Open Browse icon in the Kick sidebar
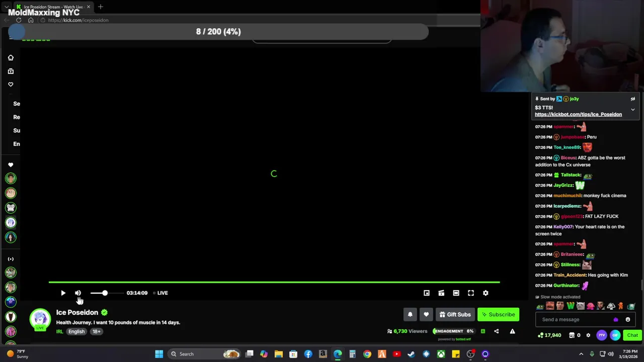 tap(11, 71)
